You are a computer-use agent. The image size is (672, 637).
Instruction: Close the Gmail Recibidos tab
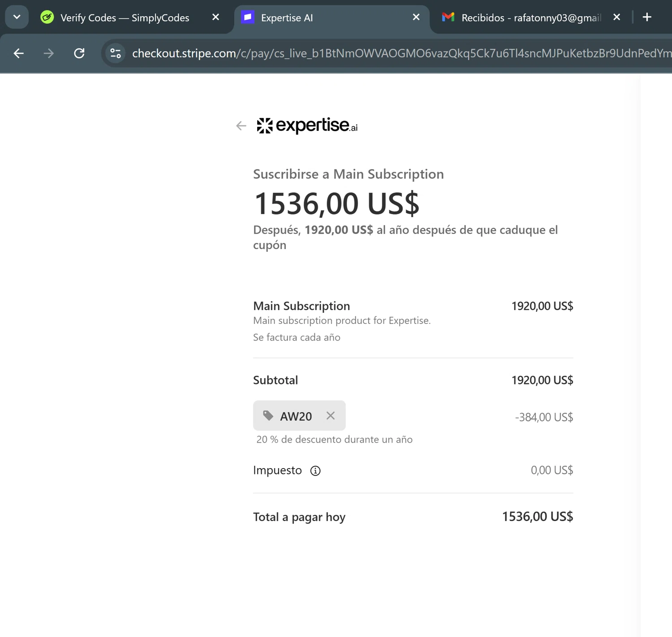[x=616, y=17]
